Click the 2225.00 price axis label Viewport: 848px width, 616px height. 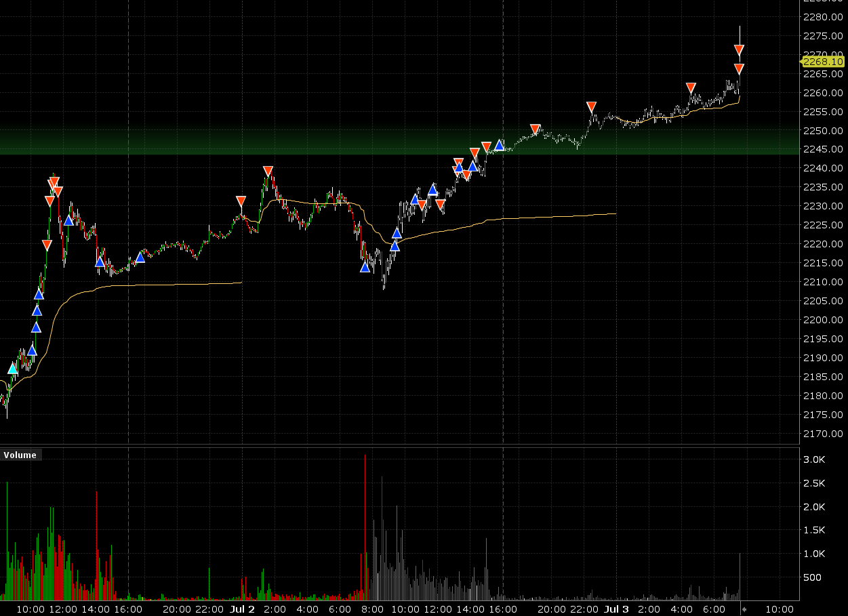point(822,225)
